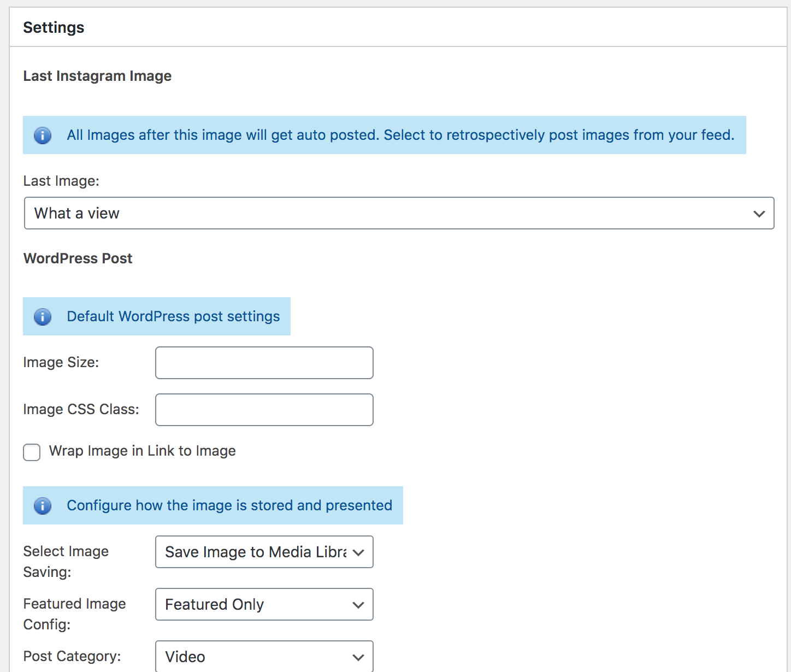
Task: Expand the Featured Image Config dropdown
Action: [264, 604]
